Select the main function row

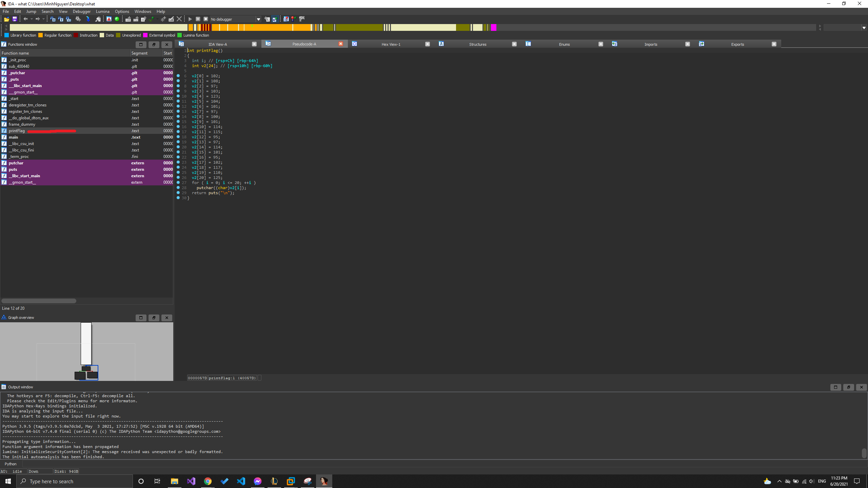(87, 137)
